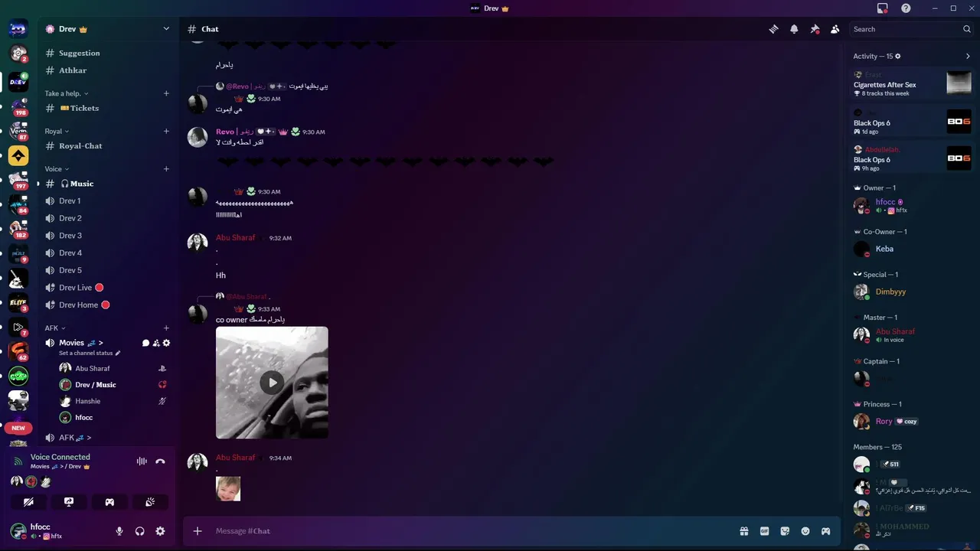Open the sticker picker
The image size is (980, 551).
click(x=785, y=531)
